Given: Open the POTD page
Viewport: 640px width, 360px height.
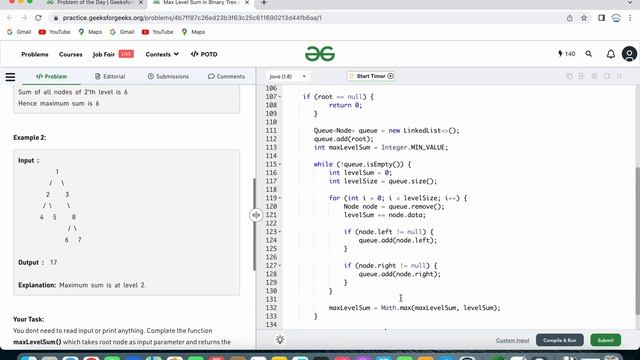Looking at the screenshot, I should [204, 54].
